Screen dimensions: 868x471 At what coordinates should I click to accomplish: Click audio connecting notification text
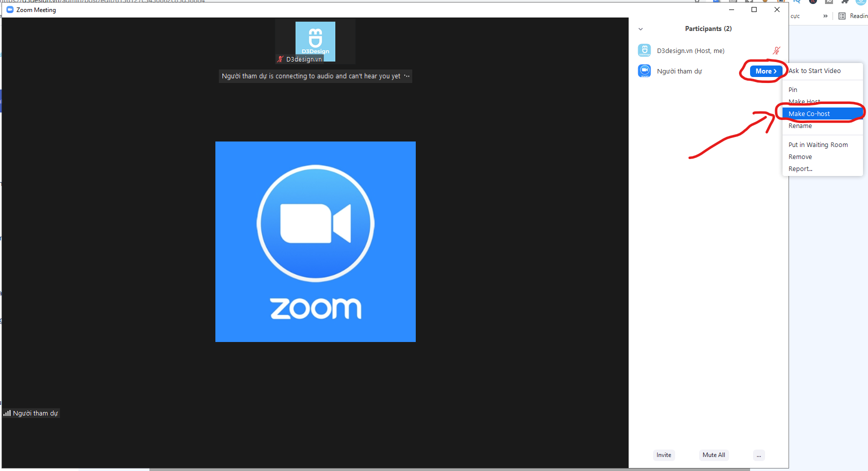(311, 76)
